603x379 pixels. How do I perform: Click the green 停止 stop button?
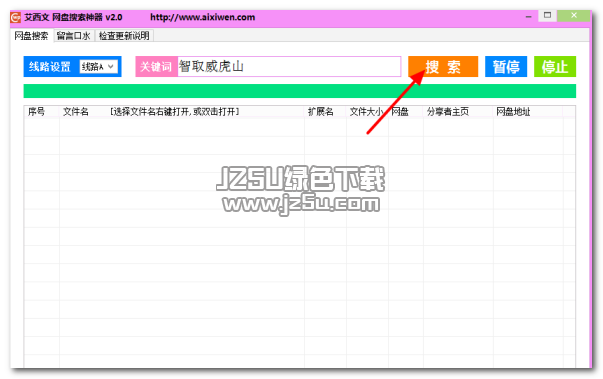(555, 66)
